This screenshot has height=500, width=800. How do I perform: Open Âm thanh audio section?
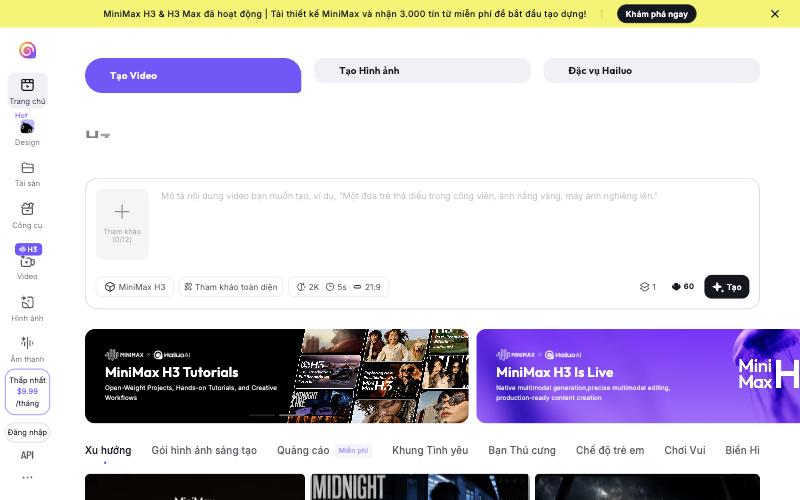28,349
